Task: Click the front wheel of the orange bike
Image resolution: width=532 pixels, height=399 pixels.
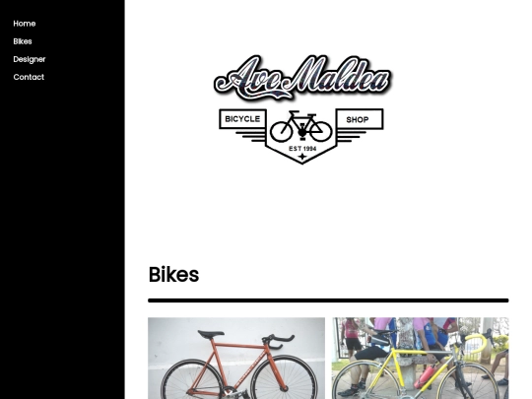Action: (x=284, y=377)
